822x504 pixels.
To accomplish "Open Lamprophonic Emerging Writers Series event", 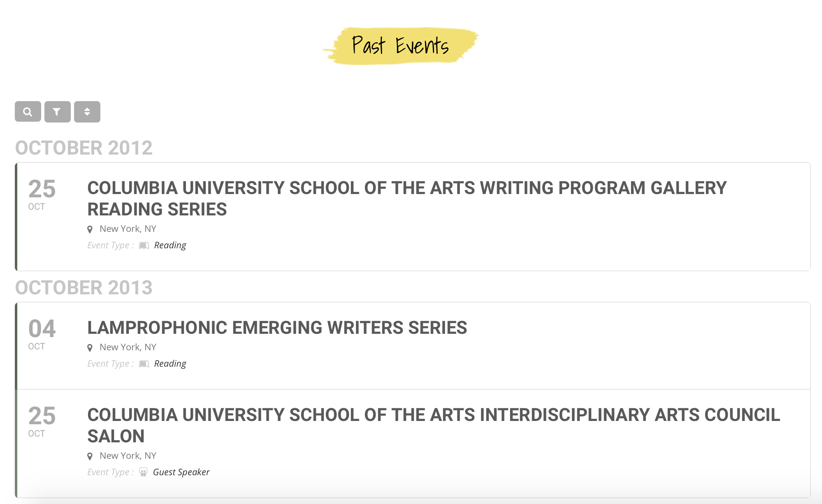I will click(x=277, y=328).
